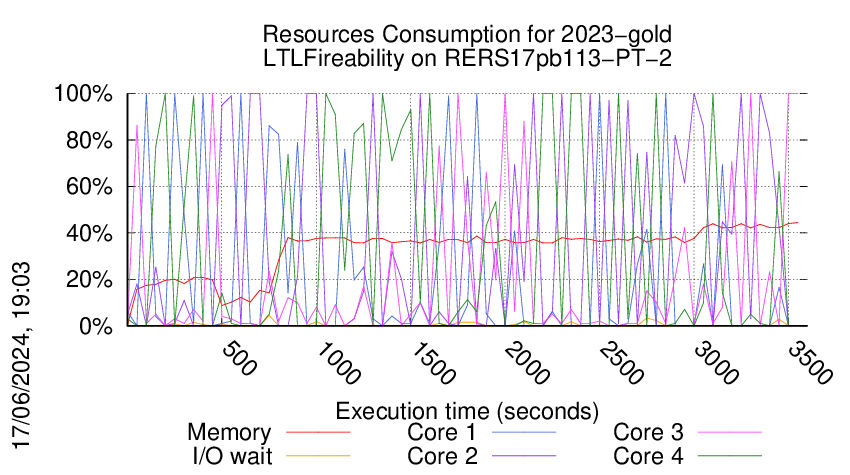Click the subtitle 'LTLFireability on RERS17pb113-PT-2'
The height and width of the screenshot is (475, 850).
(467, 58)
